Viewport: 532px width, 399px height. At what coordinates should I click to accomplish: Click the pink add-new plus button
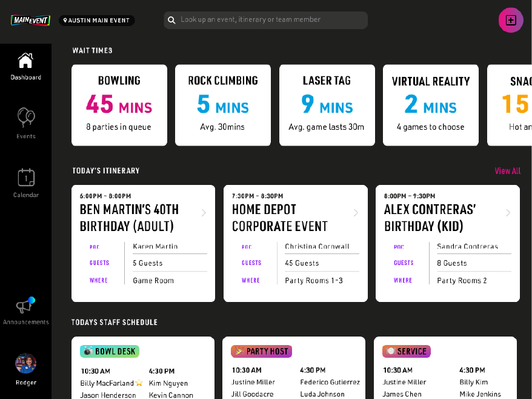tap(510, 20)
